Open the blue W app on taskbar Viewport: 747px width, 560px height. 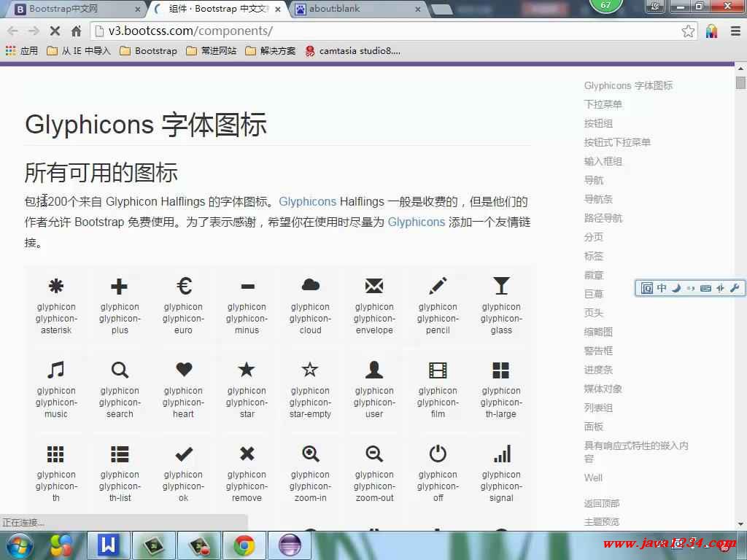pos(108,545)
